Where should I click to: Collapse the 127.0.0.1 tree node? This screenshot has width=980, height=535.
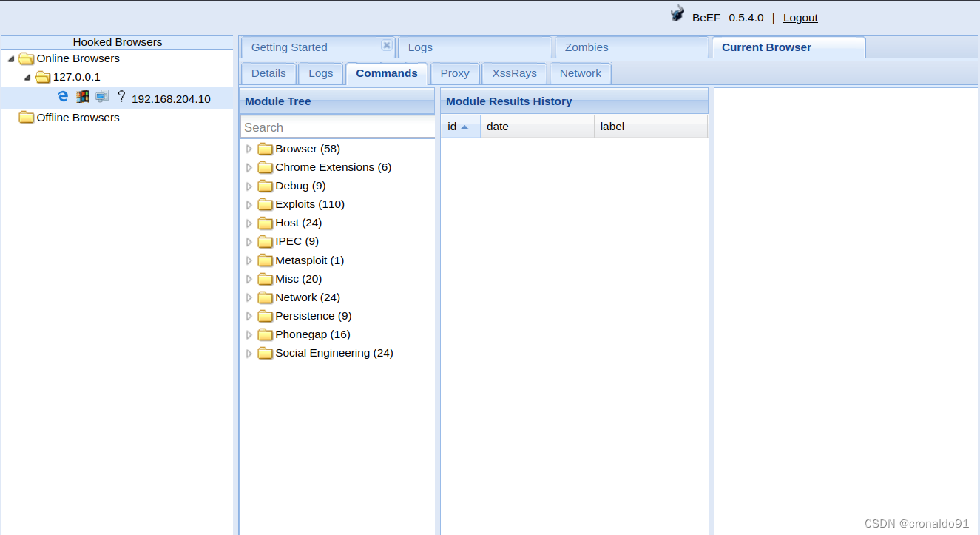click(27, 77)
